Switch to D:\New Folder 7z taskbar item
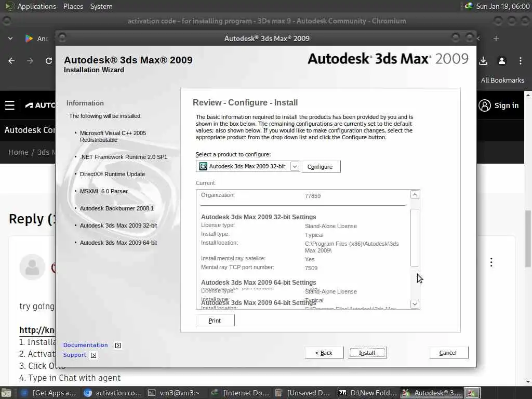The width and height of the screenshot is (532, 399). (368, 393)
